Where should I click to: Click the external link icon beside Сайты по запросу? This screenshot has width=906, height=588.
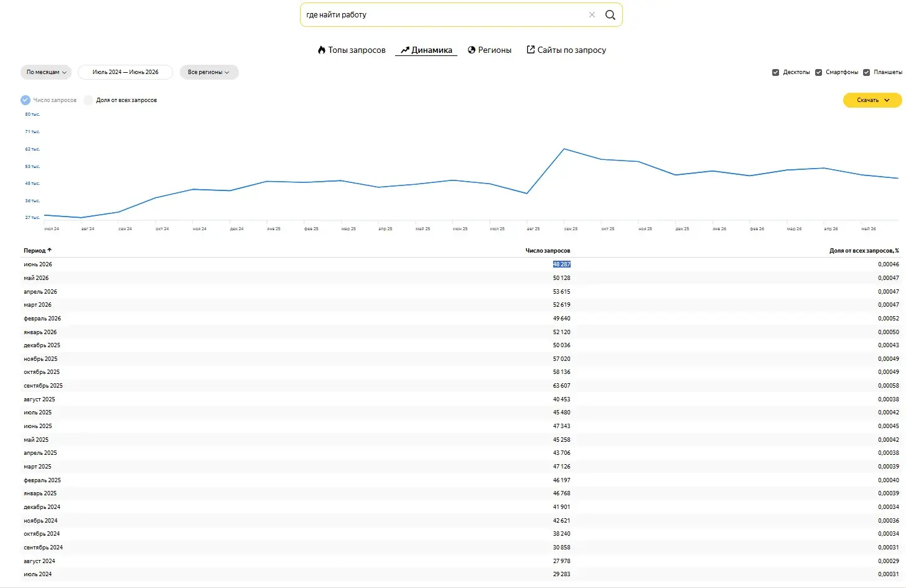click(531, 49)
